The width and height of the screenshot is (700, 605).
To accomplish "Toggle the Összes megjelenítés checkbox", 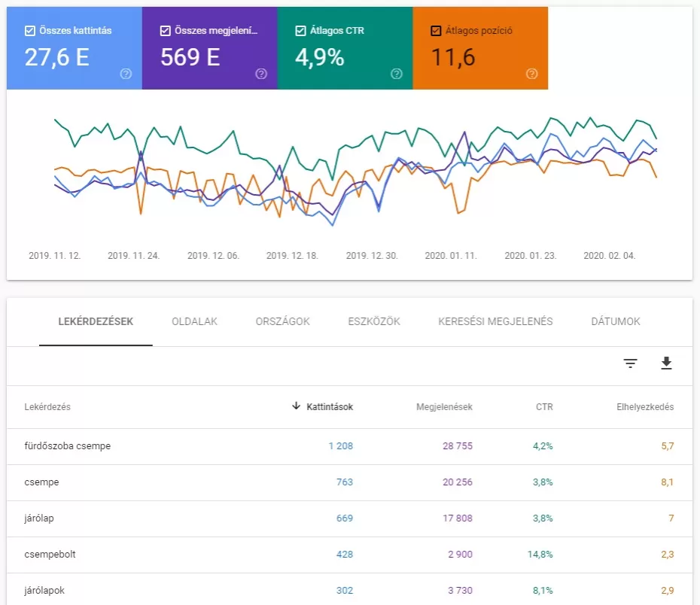I will (165, 31).
